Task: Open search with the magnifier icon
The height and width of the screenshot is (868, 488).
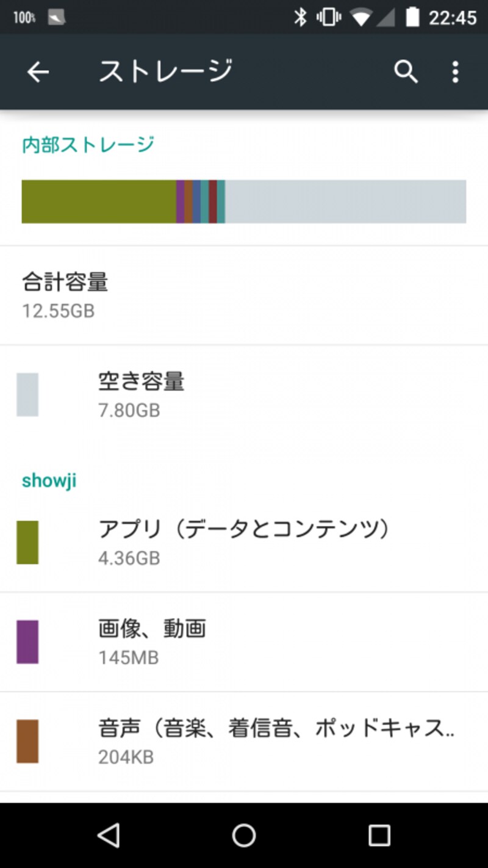Action: click(406, 72)
